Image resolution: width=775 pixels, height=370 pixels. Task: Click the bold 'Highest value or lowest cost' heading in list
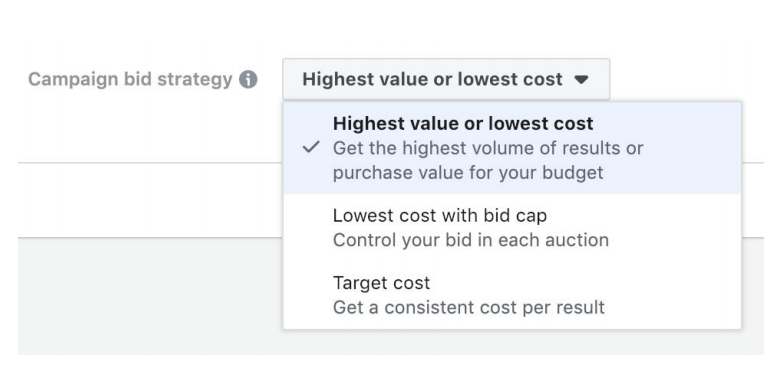[463, 123]
